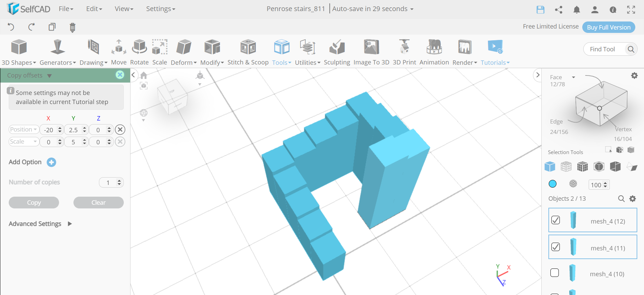Close the Copy offsets panel
Screen dimensions: 644x295
[x=120, y=75]
